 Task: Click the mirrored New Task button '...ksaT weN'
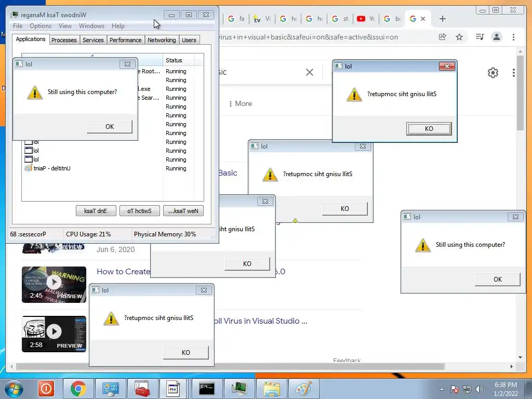click(183, 211)
